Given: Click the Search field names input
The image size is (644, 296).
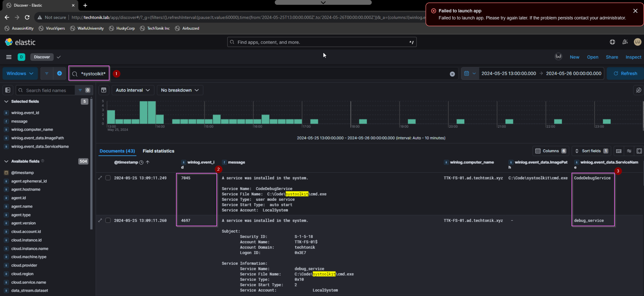Looking at the screenshot, I should click(46, 90).
